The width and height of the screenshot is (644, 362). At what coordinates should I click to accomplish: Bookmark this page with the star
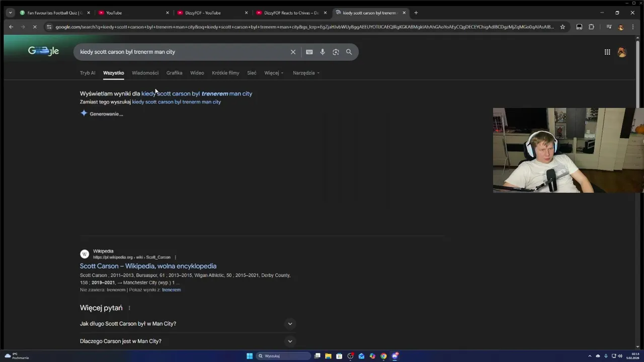coord(562,27)
